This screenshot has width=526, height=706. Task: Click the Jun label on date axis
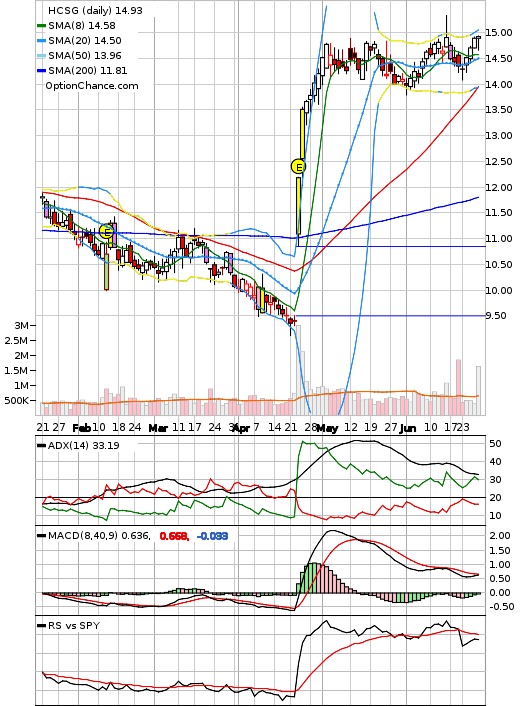(x=408, y=428)
